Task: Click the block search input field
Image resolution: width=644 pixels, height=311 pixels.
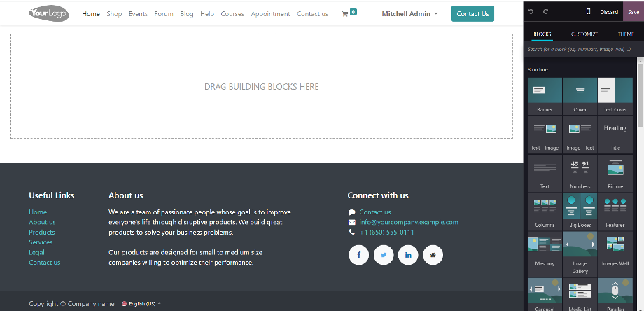Action: pyautogui.click(x=579, y=49)
